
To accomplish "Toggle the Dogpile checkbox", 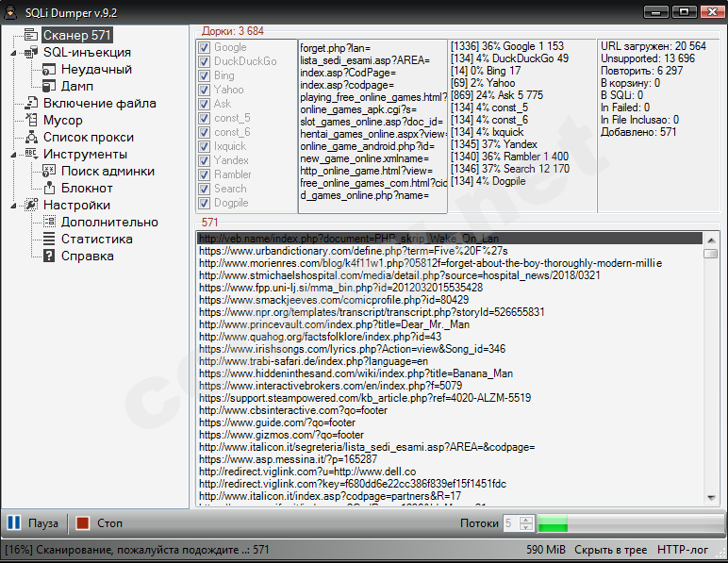I will coord(204,204).
